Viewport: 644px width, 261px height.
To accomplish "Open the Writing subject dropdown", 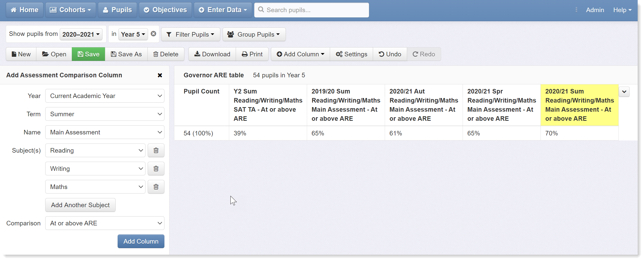I will pyautogui.click(x=95, y=169).
